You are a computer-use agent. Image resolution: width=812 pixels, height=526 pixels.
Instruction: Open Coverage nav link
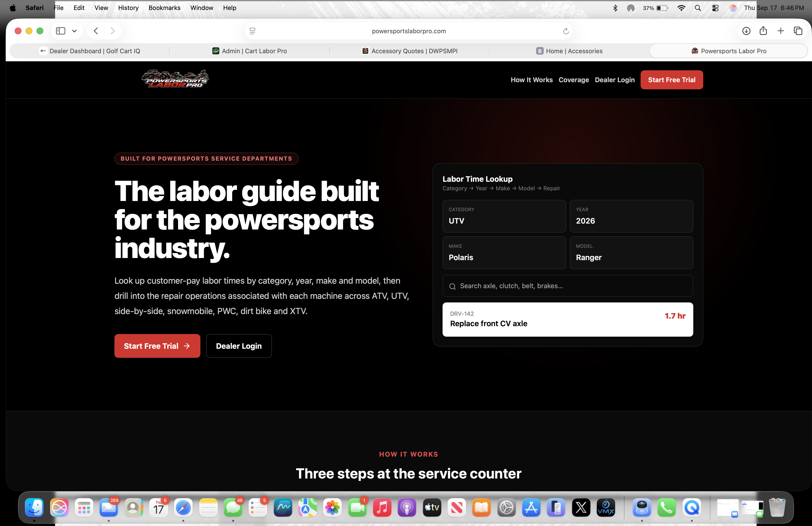(x=574, y=80)
